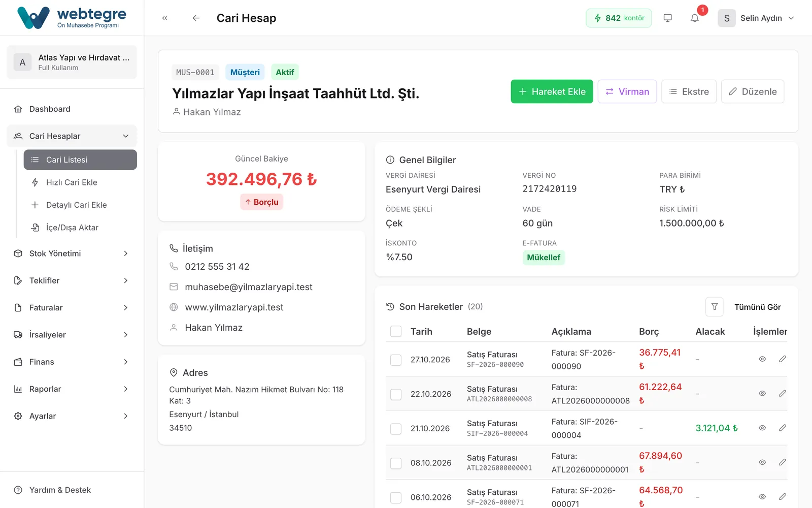Open Selin Aydın user menu
The image size is (812, 508).
pyautogui.click(x=756, y=18)
